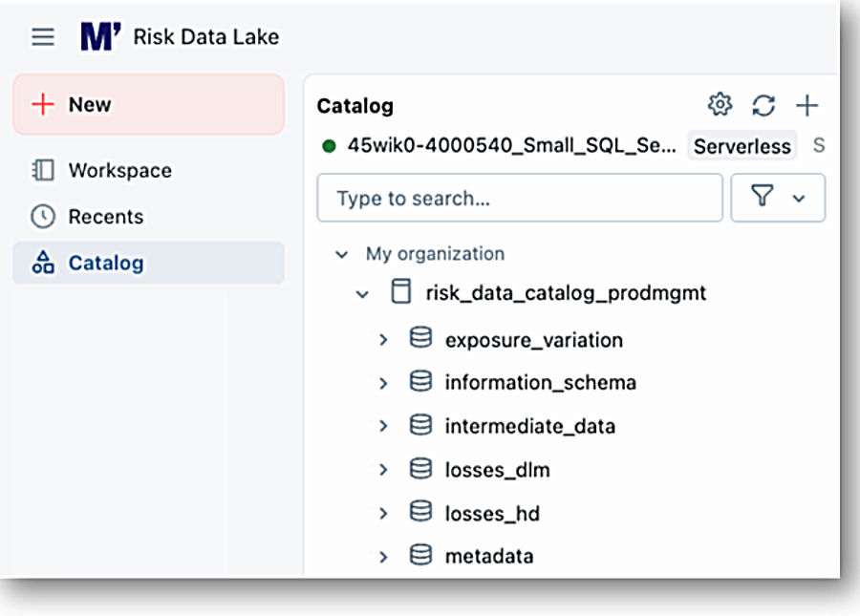Open Catalog settings gear icon
Screen dimensions: 860x616
pos(720,104)
